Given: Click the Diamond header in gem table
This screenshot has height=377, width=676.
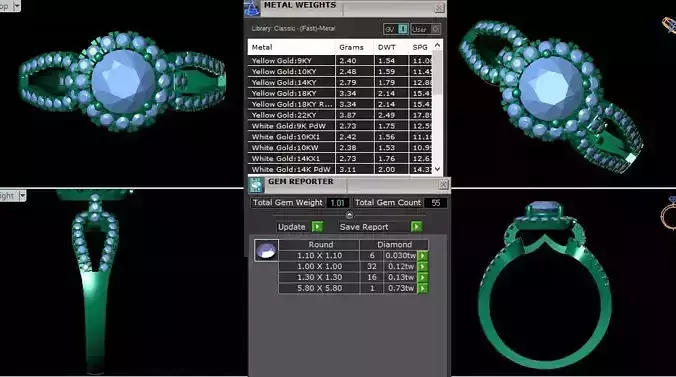Looking at the screenshot, I should coord(394,245).
